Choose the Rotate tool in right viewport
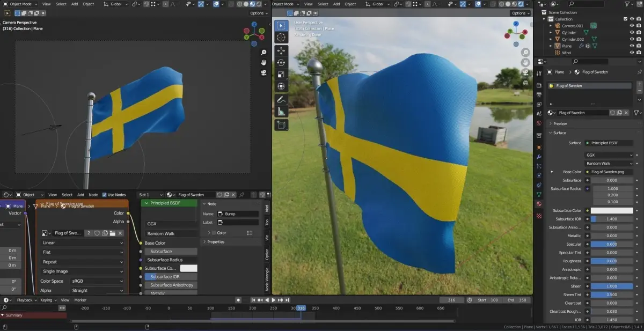Screen dimensions: 644x331 pyautogui.click(x=281, y=63)
